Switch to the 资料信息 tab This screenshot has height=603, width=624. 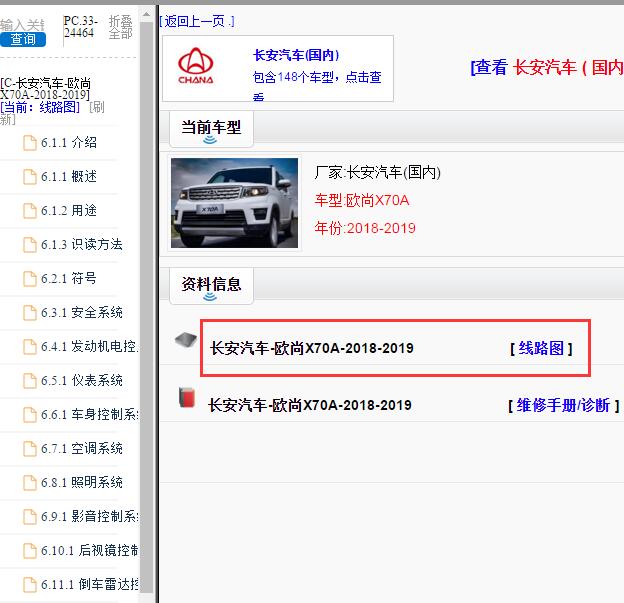pyautogui.click(x=210, y=285)
